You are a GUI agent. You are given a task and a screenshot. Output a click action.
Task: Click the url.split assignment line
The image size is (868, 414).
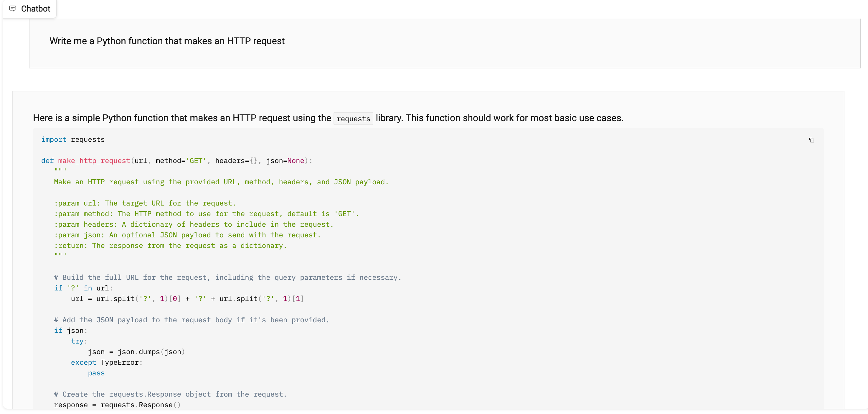pos(187,299)
